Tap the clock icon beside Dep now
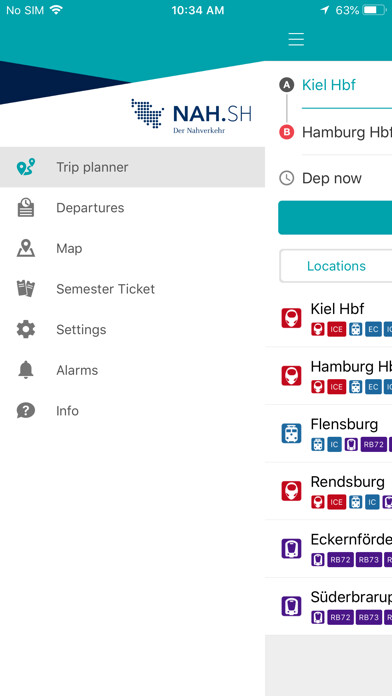This screenshot has width=392, height=696. coord(287,178)
